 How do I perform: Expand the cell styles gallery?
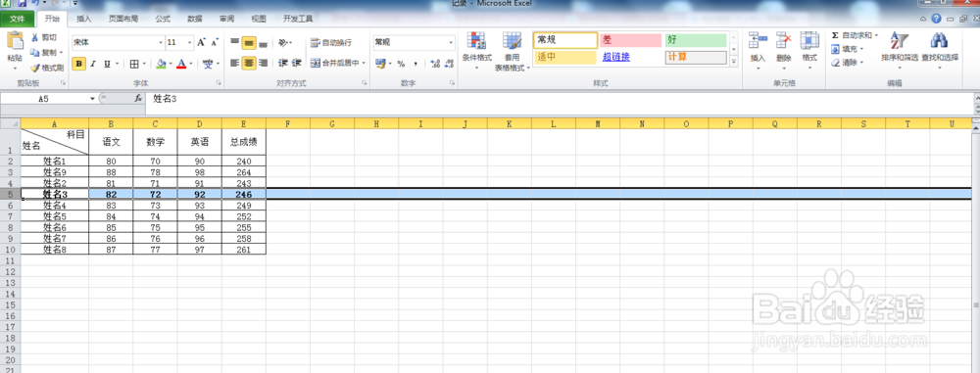click(x=734, y=62)
